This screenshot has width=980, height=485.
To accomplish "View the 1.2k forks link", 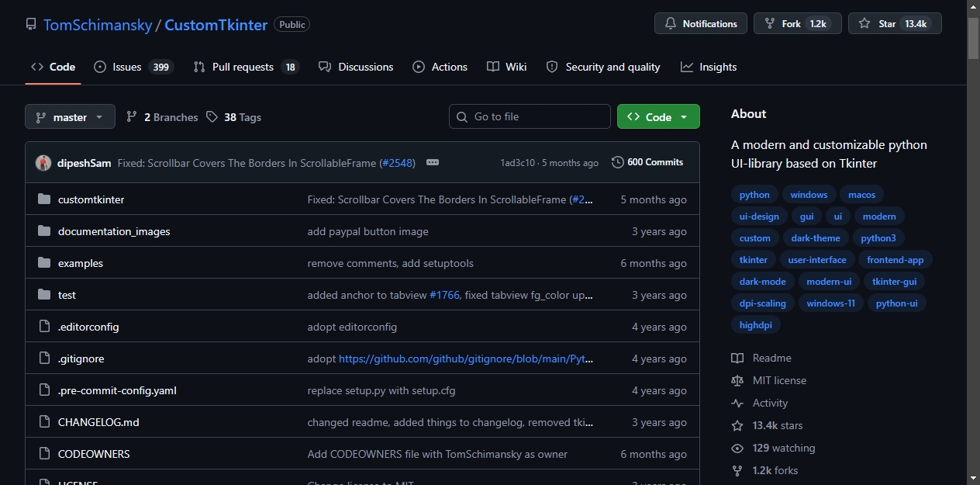I will (764, 470).
